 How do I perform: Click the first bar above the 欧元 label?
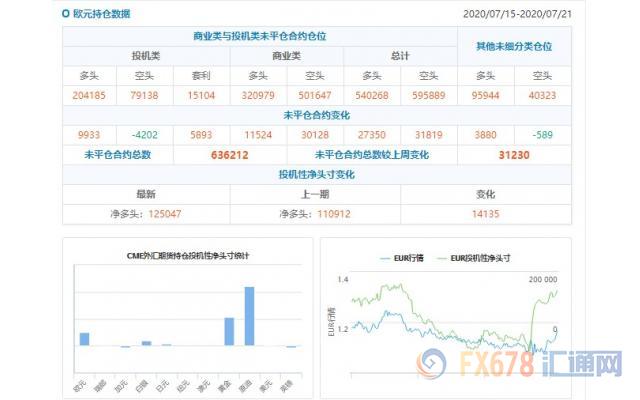84,339
